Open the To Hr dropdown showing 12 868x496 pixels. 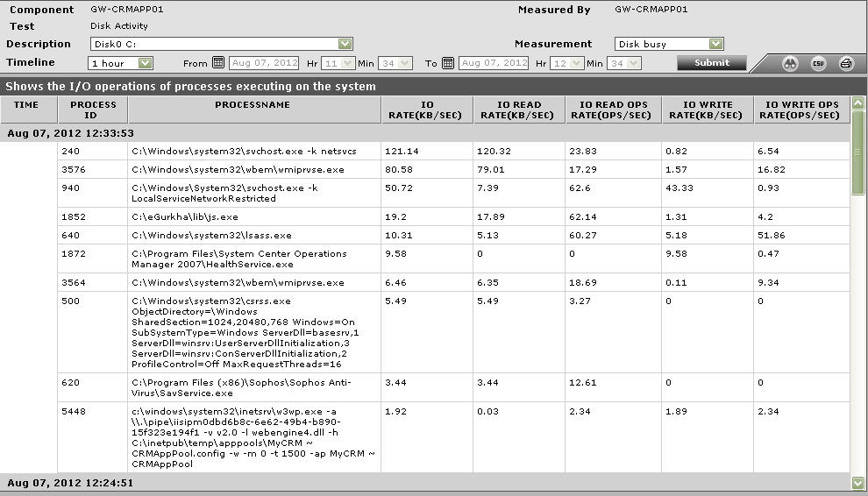[x=567, y=63]
